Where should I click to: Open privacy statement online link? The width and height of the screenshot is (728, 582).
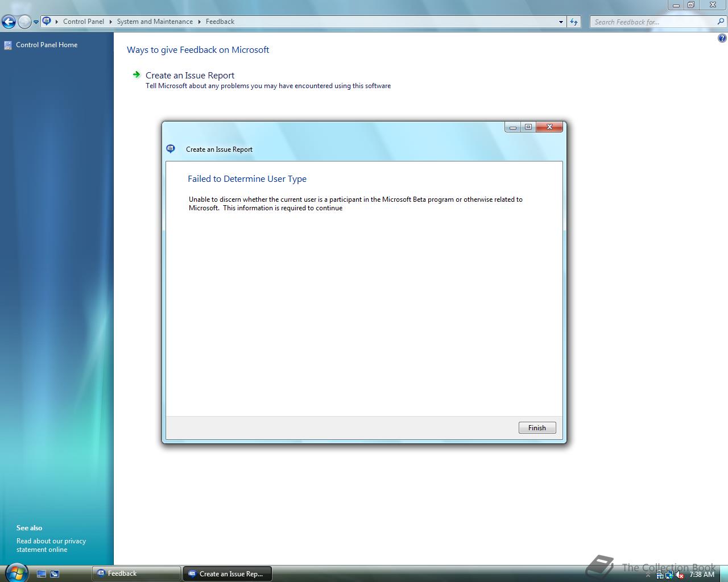coord(51,545)
